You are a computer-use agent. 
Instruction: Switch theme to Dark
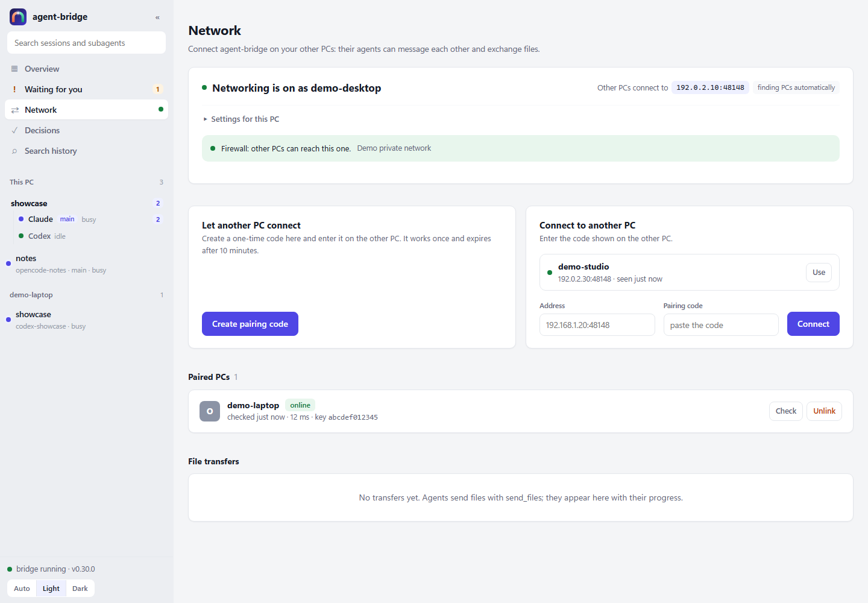80,589
